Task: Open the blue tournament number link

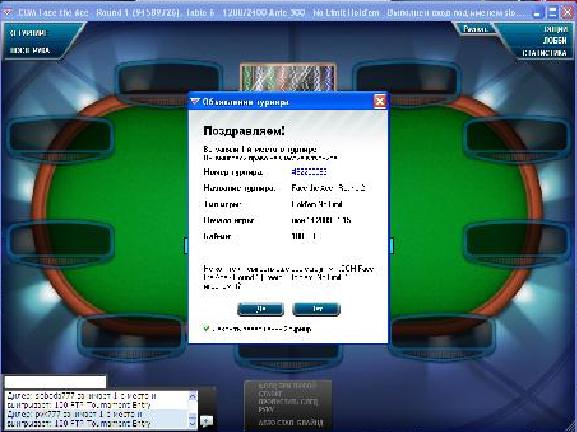Action: (x=309, y=172)
